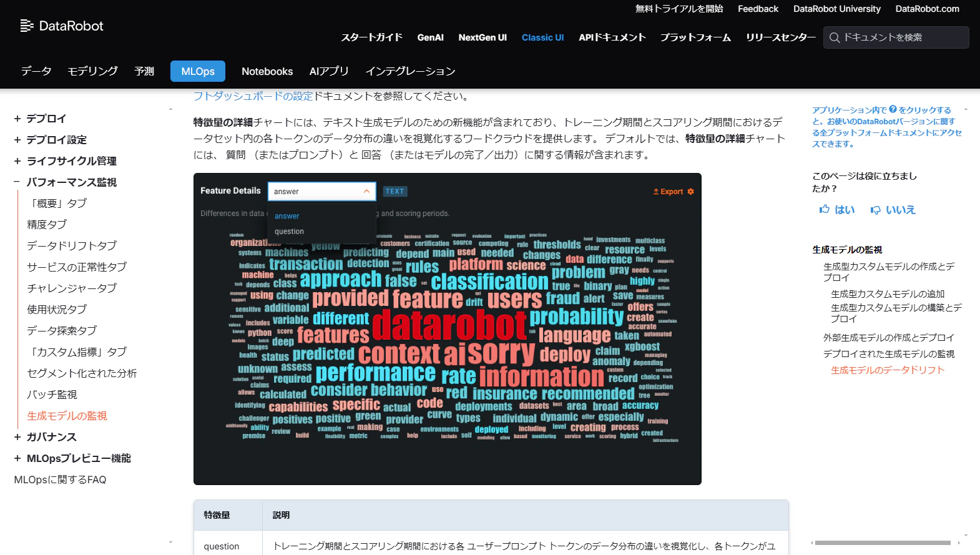Screen dimensions: 980x555
Task: Open the Feature Details answer dropdown
Action: coord(322,192)
